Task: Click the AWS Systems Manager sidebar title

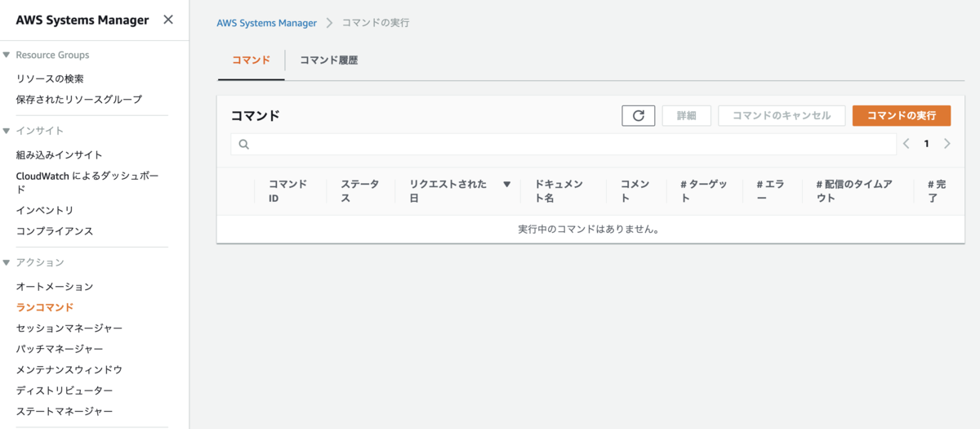Action: tap(82, 20)
